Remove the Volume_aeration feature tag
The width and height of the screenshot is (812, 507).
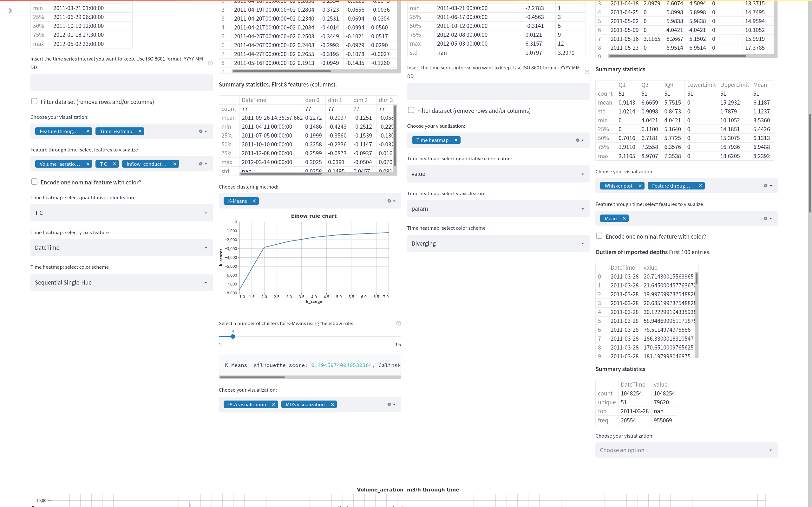tap(88, 164)
